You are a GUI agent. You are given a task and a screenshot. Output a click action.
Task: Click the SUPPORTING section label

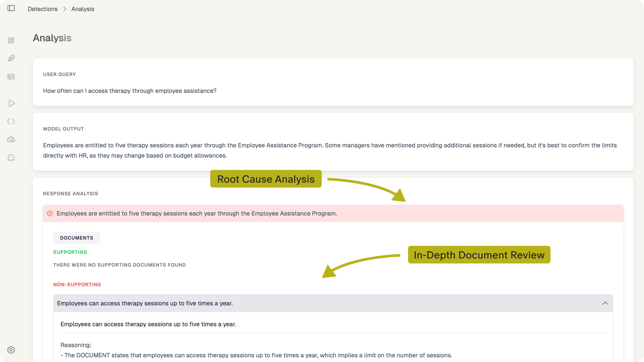pos(70,252)
